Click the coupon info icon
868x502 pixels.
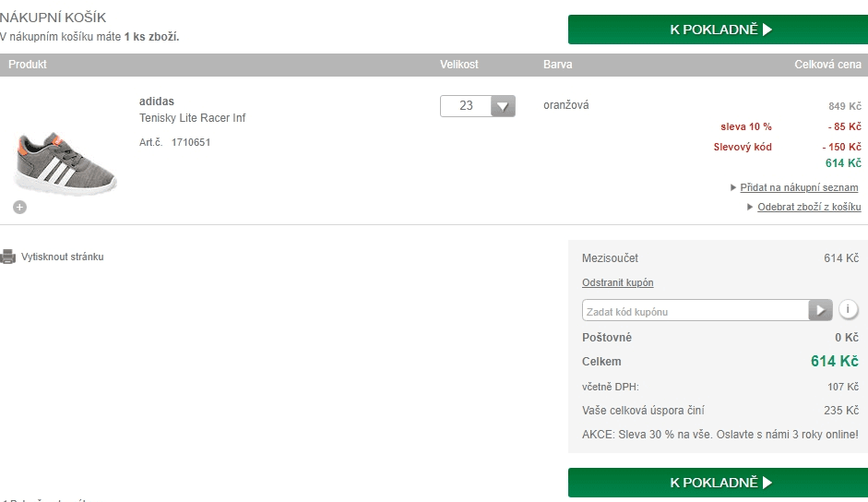[x=848, y=308]
